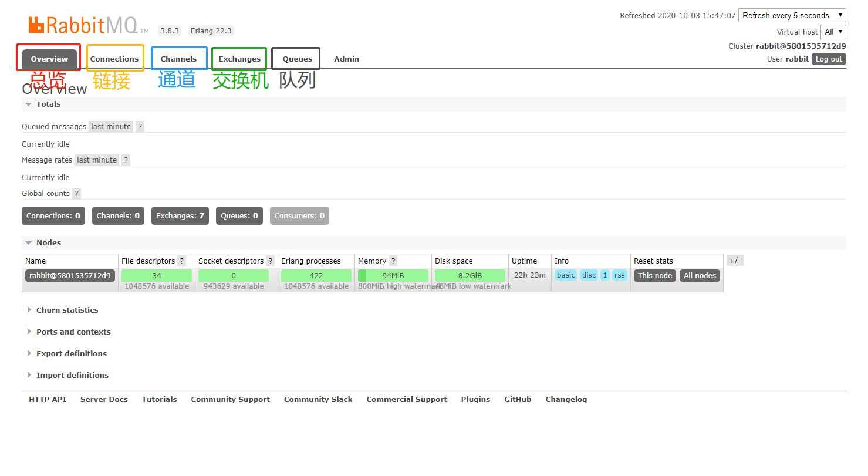Click the disc info tag
The image size is (868, 476).
pos(589,275)
